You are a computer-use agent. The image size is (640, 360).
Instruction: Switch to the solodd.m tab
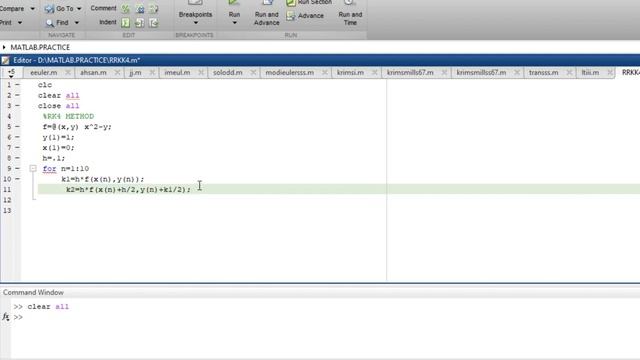(228, 73)
